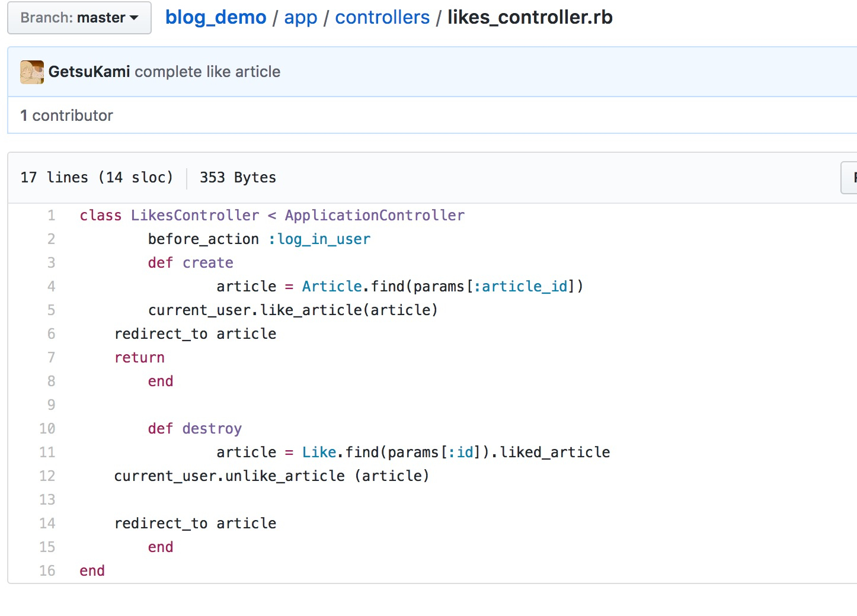This screenshot has height=616, width=857.
Task: Open the controllers folder breadcrumb
Action: pos(382,17)
